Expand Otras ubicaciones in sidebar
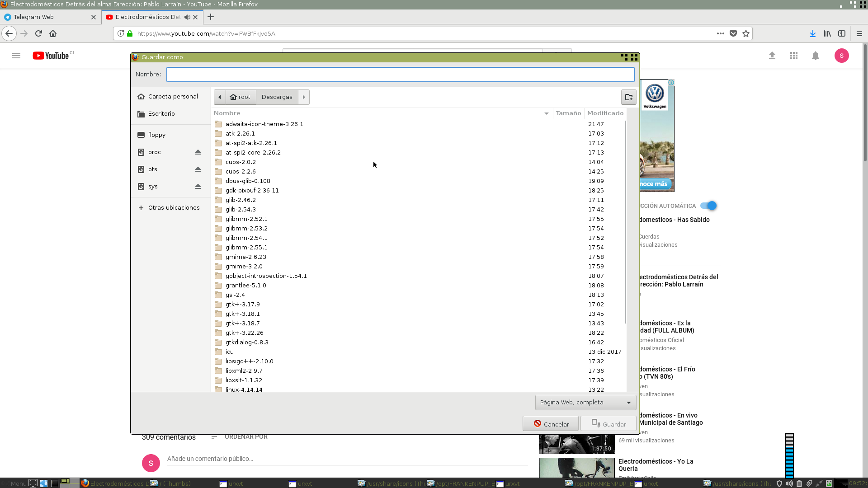The width and height of the screenshot is (868, 488). (x=170, y=208)
